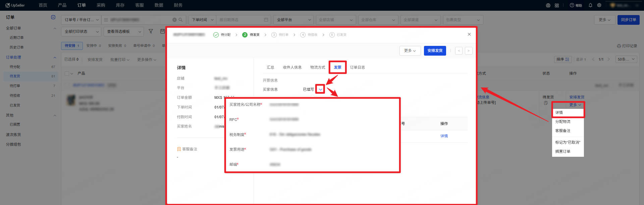Click next page arrow in pagination
The width and height of the screenshot is (644, 205).
(x=608, y=59)
